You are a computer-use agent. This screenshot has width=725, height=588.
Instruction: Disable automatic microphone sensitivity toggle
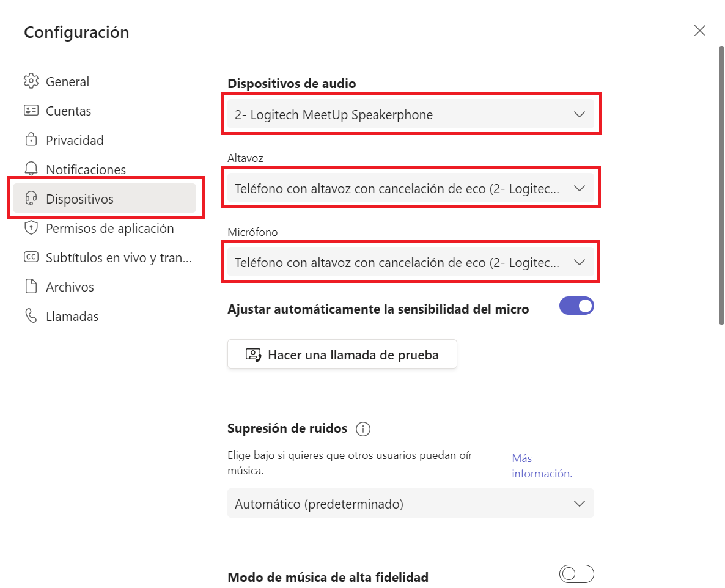click(576, 306)
